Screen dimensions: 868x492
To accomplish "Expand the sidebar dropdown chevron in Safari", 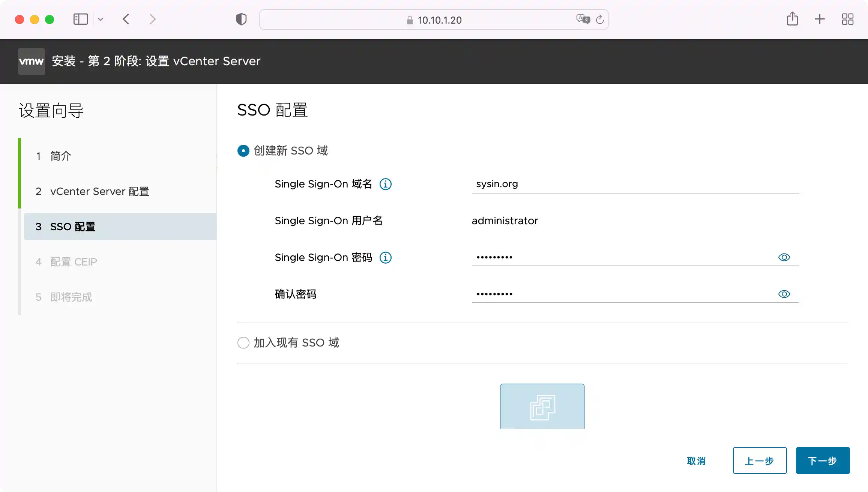I will [x=101, y=19].
